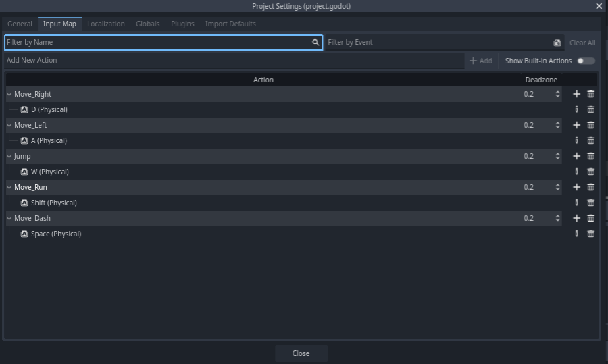Viewport: 608px width, 364px height.
Task: Delete the Jump action with trash icon
Action: (x=590, y=156)
